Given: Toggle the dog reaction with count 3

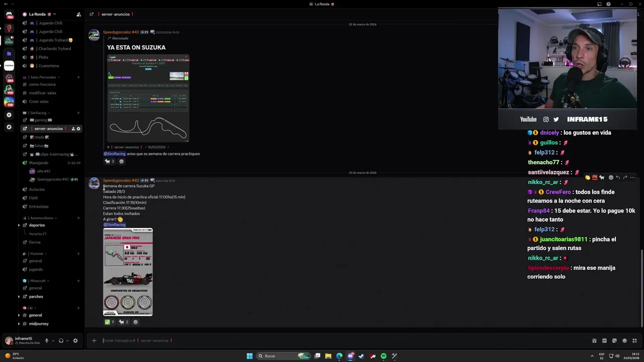Looking at the screenshot, I should point(109,161).
